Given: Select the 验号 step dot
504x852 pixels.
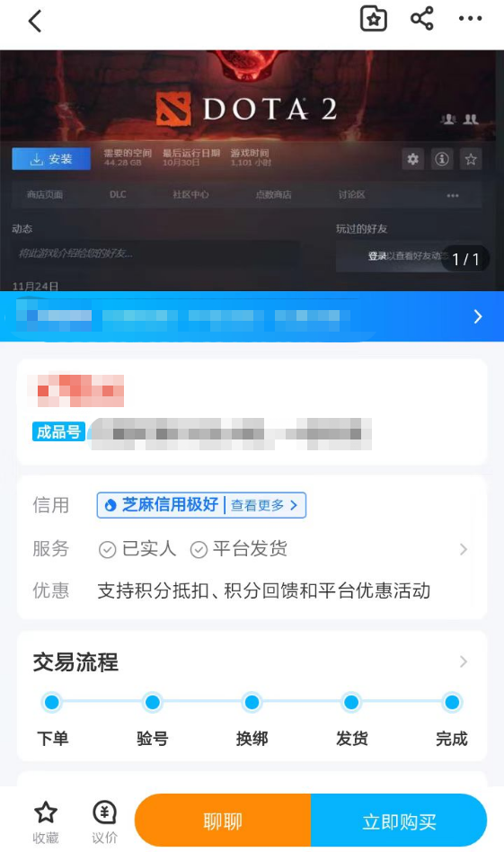Looking at the screenshot, I should pos(152,702).
